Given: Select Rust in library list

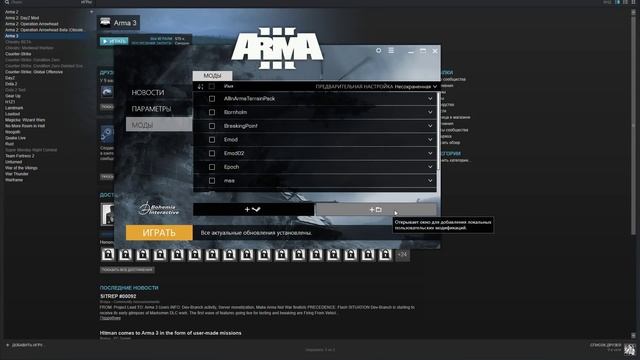Looking at the screenshot, I should [9, 144].
